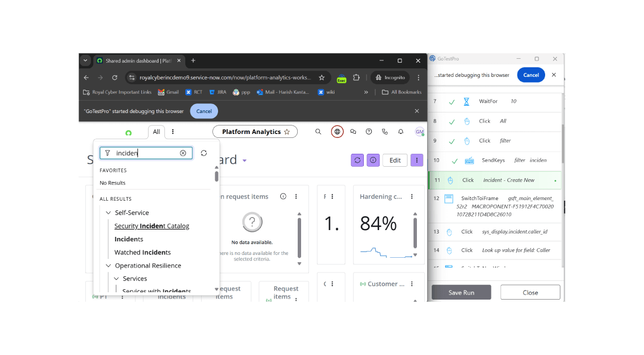This screenshot has height=355, width=644.
Task: Collapse the Services subsection chevron
Action: (116, 279)
